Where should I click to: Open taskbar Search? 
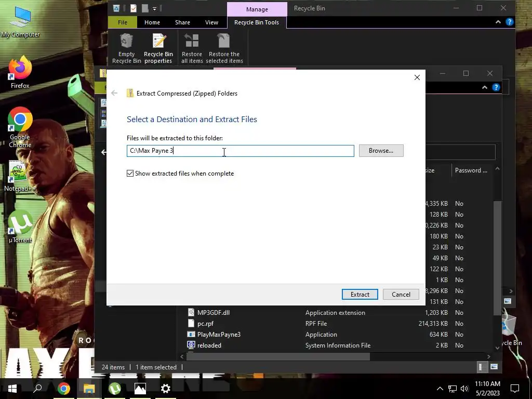tap(37, 388)
